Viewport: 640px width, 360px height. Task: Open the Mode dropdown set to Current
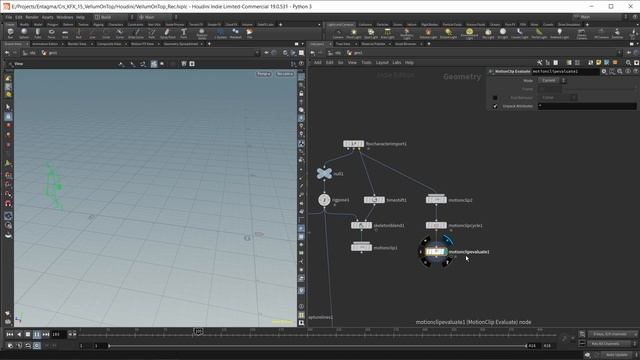point(551,80)
